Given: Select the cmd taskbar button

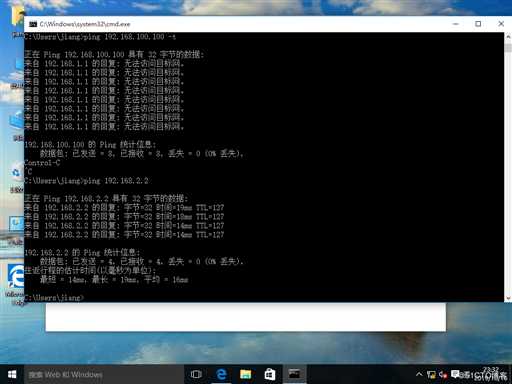Looking at the screenshot, I should click(x=294, y=374).
